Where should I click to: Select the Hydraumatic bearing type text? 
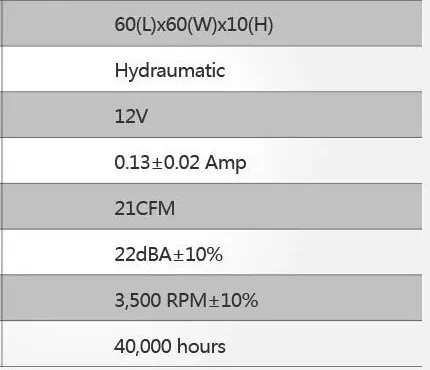point(170,71)
